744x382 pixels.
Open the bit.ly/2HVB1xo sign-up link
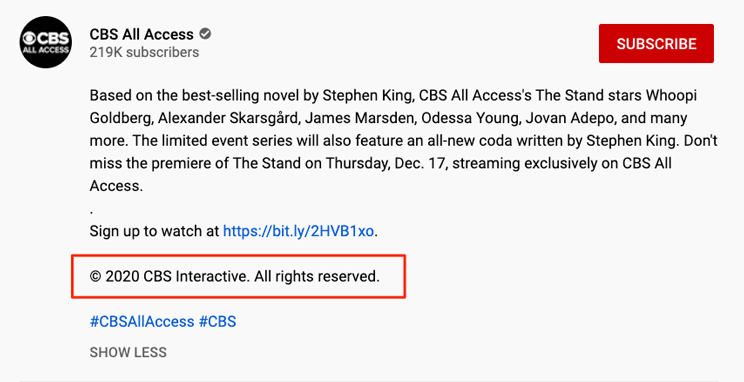[298, 231]
